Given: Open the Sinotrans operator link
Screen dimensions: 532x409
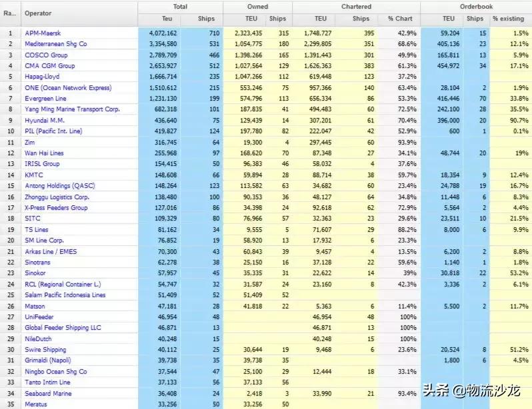Looking at the screenshot, I should pos(37,262).
